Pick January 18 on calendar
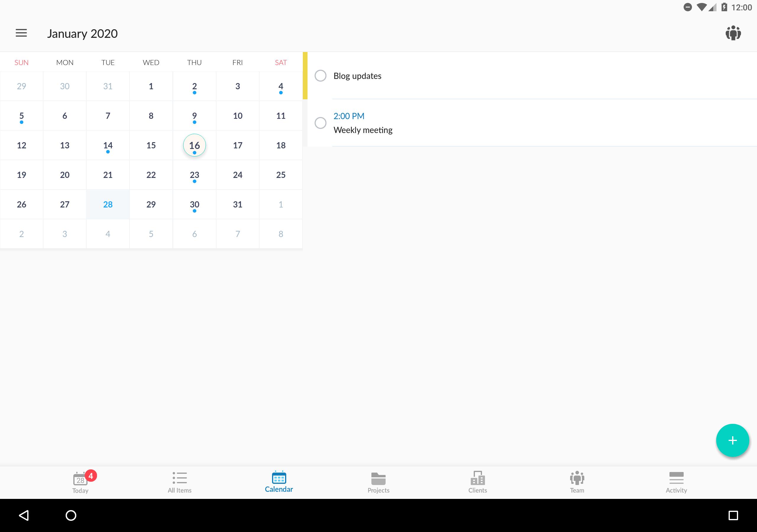The width and height of the screenshot is (757, 532). [x=281, y=145]
